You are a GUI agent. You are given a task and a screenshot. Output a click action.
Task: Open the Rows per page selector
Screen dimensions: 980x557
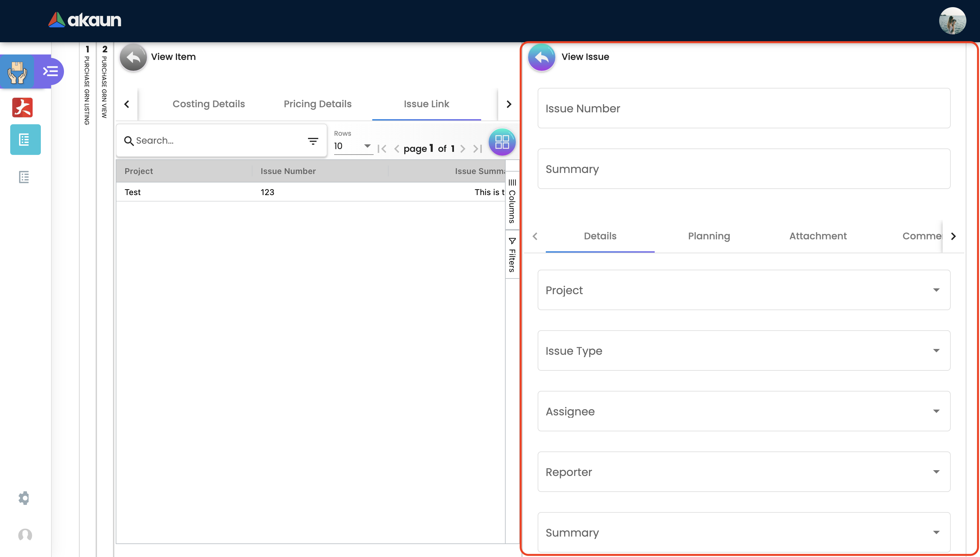pos(353,146)
